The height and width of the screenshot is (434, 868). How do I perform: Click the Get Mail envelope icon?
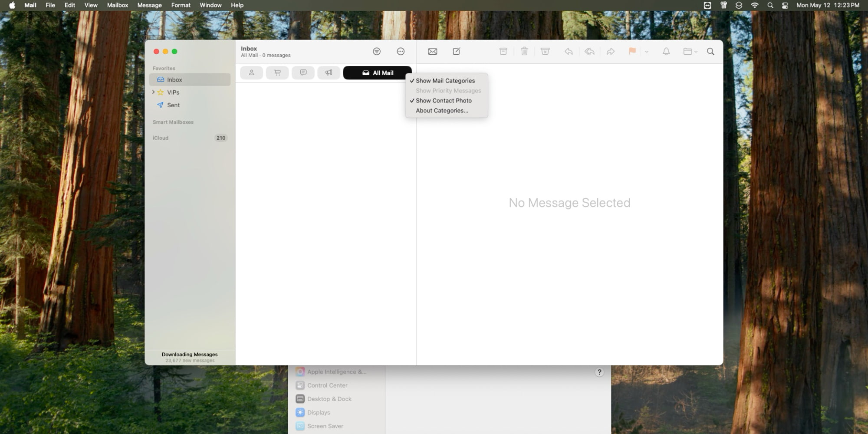click(x=432, y=51)
